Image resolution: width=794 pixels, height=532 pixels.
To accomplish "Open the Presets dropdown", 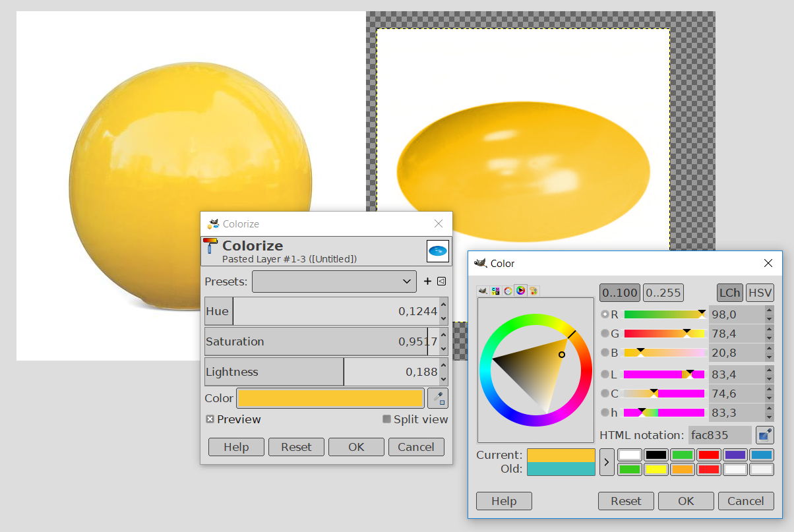I will click(334, 281).
